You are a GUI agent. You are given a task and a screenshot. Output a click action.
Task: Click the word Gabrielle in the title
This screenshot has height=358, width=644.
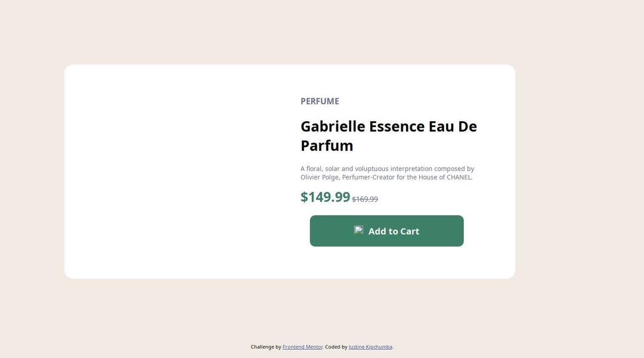pos(332,126)
